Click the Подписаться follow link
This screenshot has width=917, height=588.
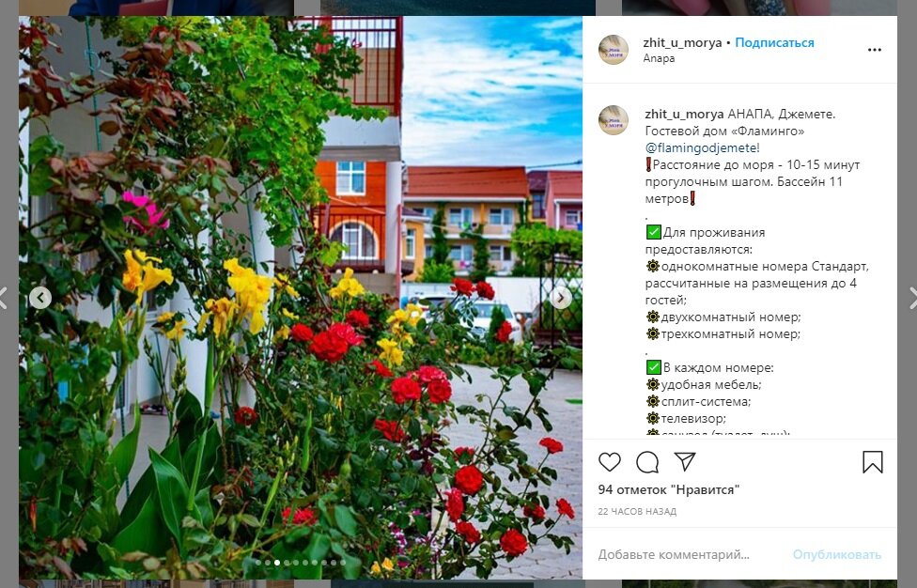774,42
